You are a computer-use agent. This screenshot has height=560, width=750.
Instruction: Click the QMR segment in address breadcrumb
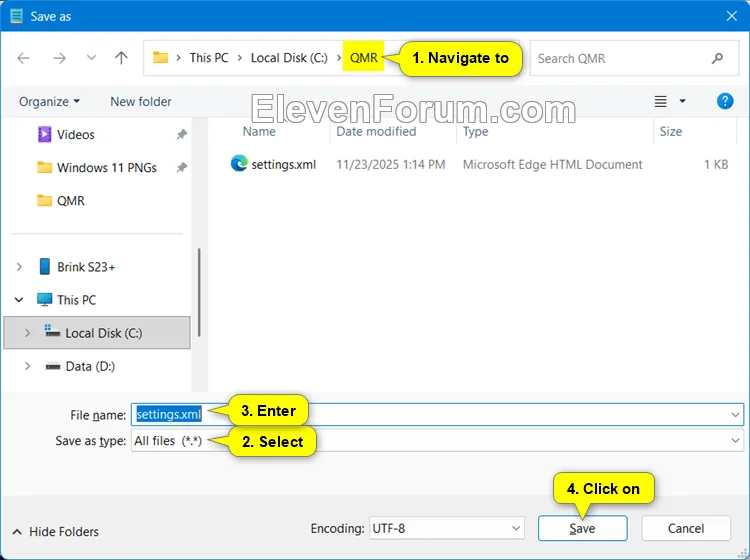(x=364, y=58)
